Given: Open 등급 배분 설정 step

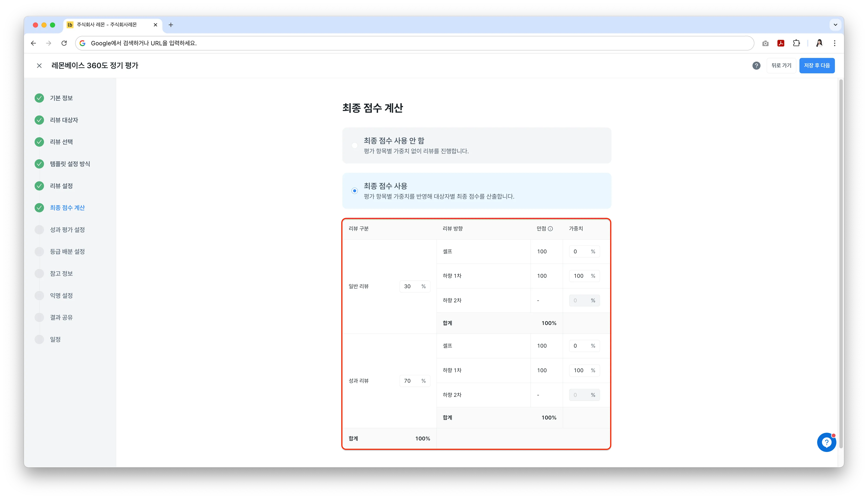Looking at the screenshot, I should click(67, 252).
